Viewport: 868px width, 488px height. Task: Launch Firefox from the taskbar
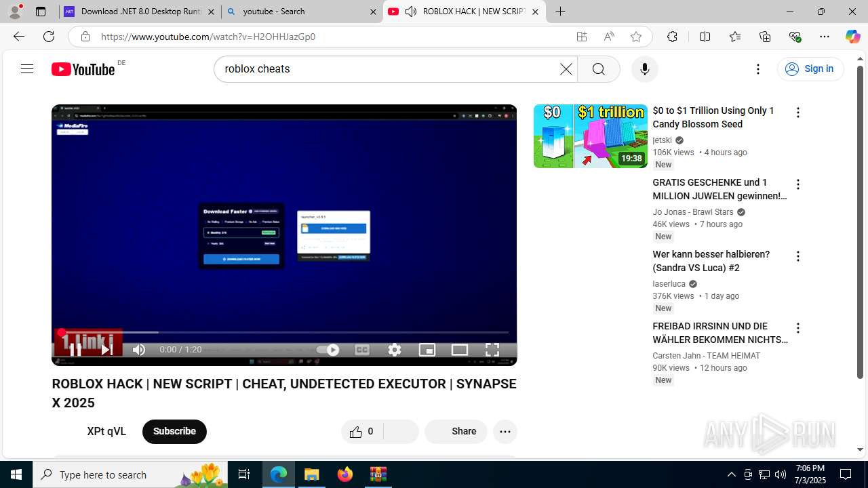coord(345,474)
